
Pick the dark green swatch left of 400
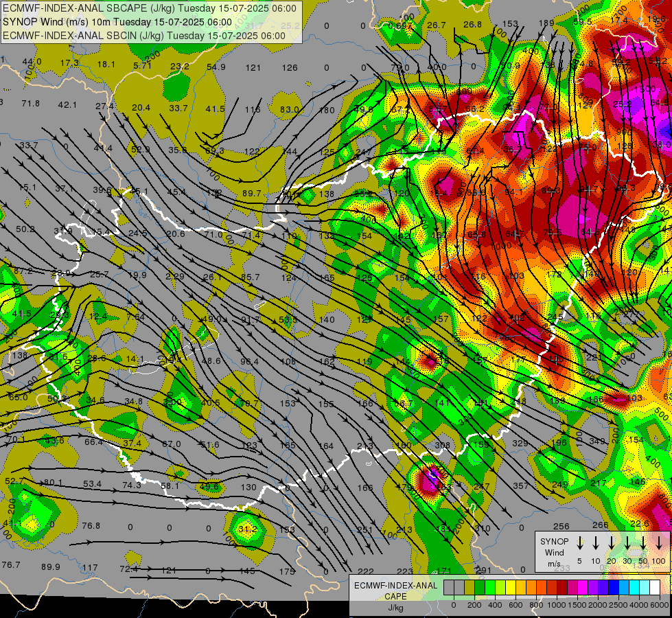[480, 587]
